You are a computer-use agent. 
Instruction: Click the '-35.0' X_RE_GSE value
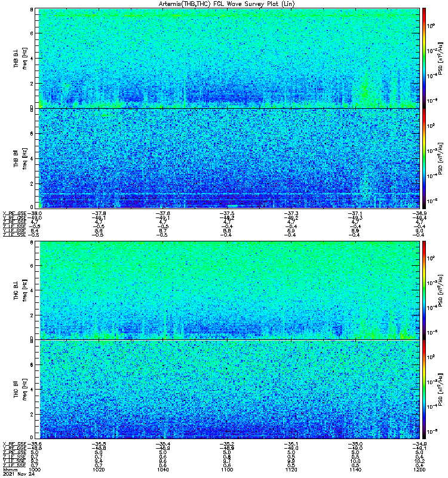click(x=355, y=444)
